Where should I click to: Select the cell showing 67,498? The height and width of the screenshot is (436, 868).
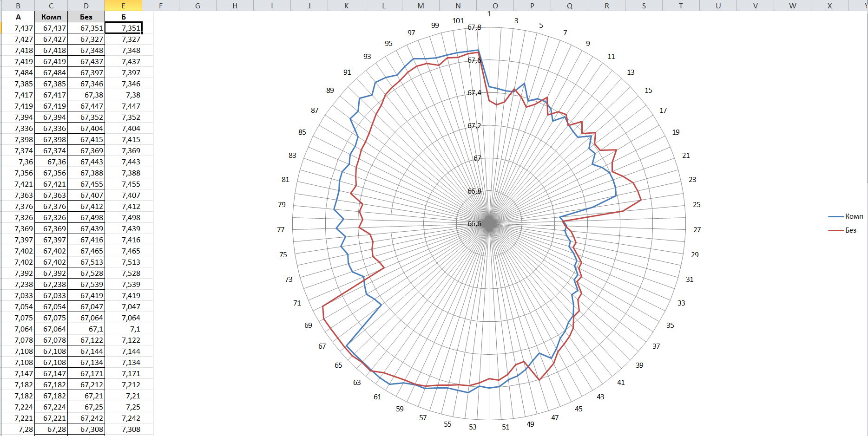click(x=86, y=217)
